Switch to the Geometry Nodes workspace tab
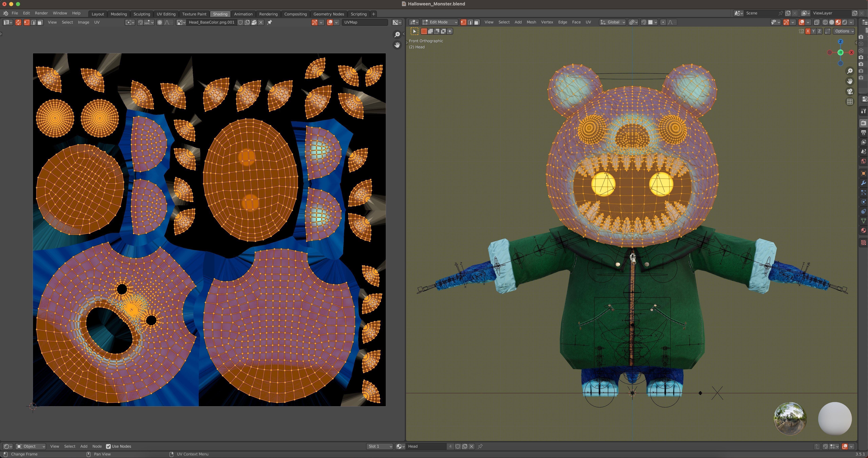 coord(329,14)
